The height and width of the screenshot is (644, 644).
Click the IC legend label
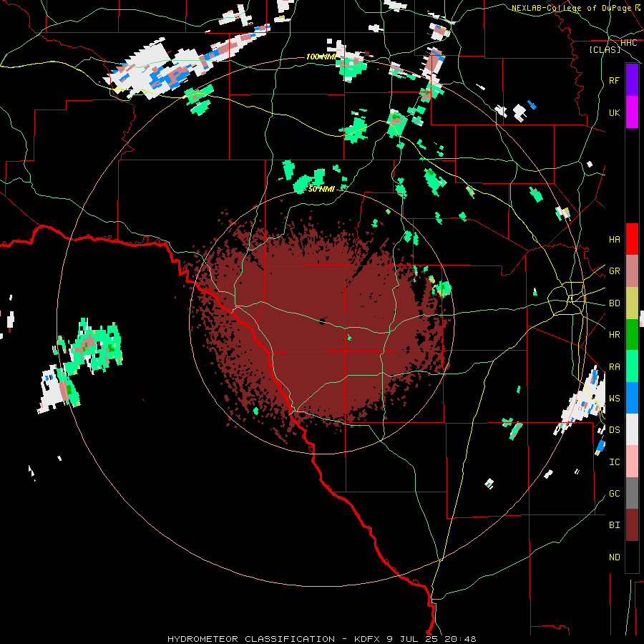(x=615, y=462)
